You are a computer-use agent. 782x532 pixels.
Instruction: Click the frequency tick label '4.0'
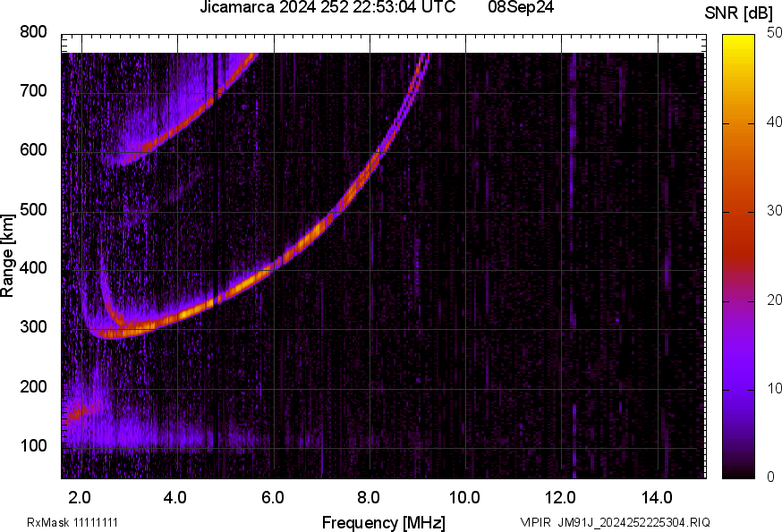(x=175, y=497)
